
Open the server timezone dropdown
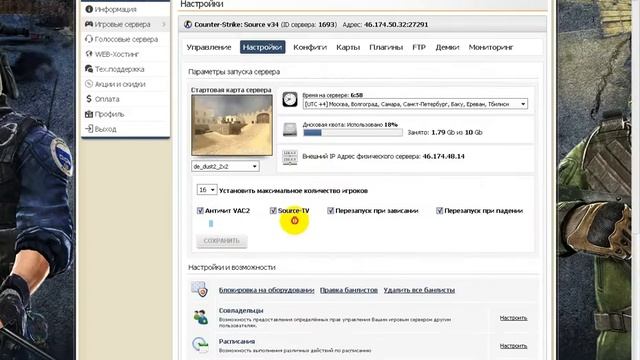[415, 104]
